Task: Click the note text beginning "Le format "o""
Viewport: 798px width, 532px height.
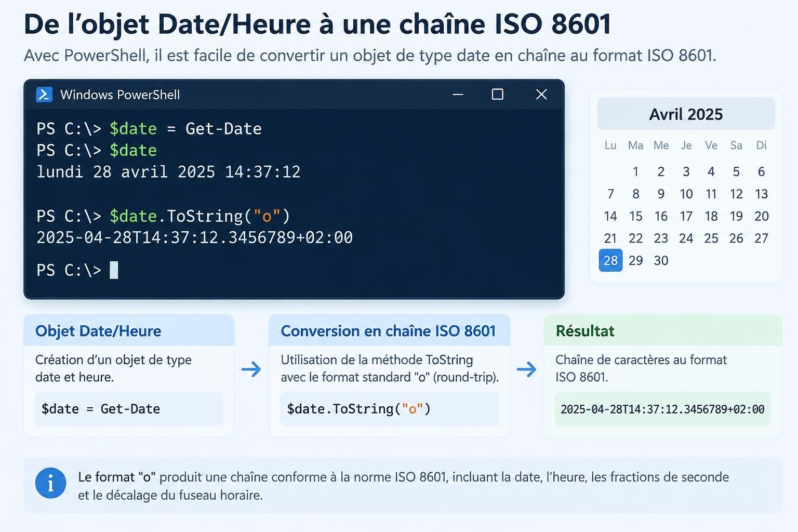Action: coord(404,486)
